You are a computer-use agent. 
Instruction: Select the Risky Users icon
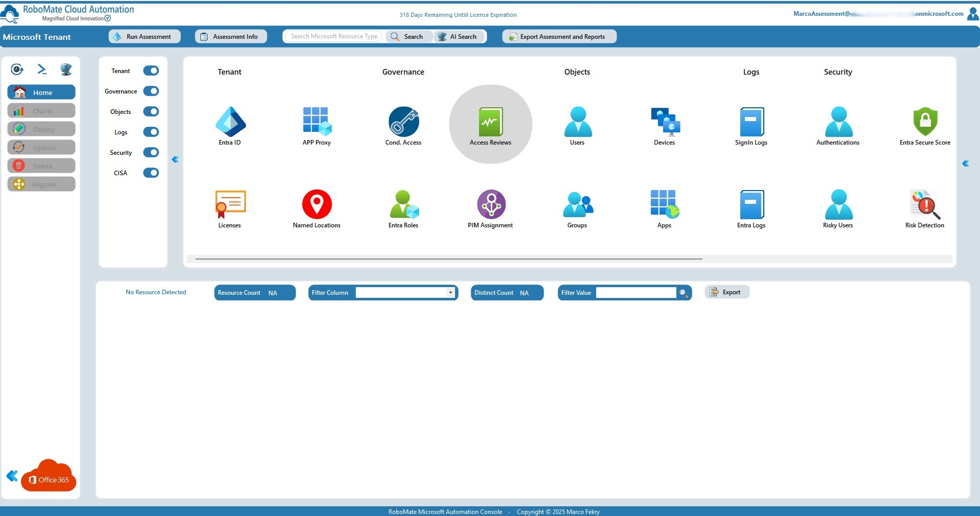pyautogui.click(x=838, y=204)
